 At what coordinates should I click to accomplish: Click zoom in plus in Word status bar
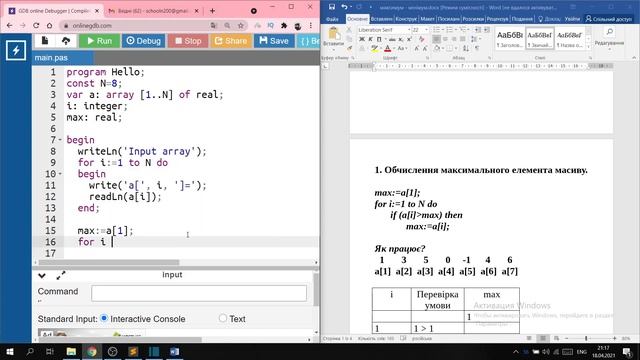tap(614, 338)
